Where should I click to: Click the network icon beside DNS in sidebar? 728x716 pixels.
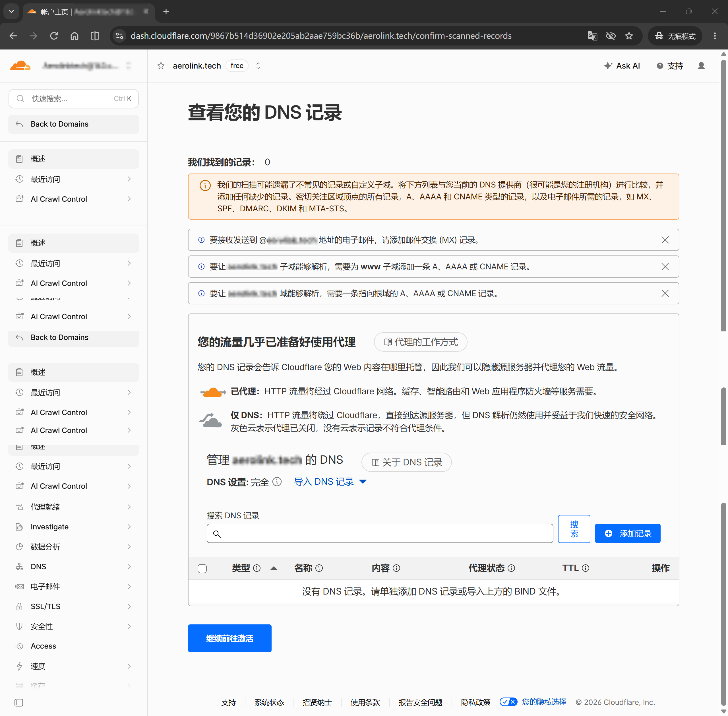[19, 567]
